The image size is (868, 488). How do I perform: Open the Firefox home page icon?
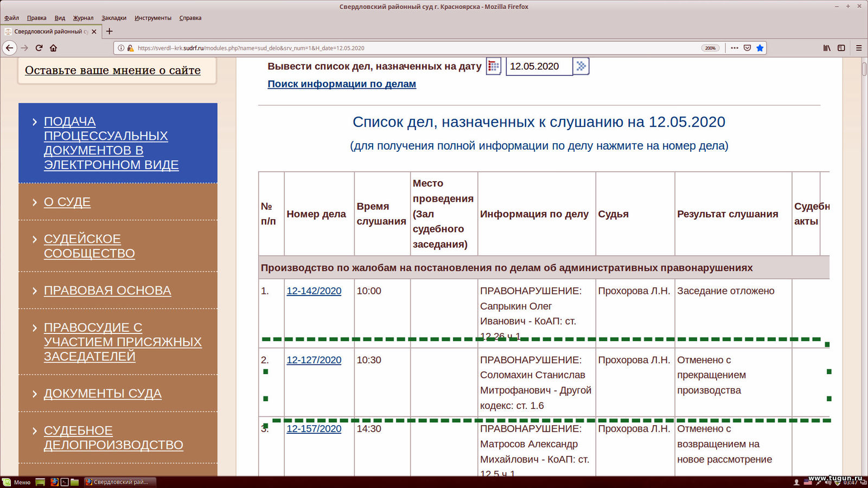click(53, 48)
